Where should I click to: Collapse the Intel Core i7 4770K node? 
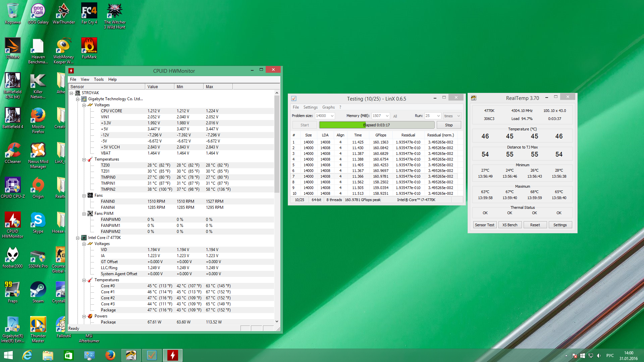(x=77, y=238)
